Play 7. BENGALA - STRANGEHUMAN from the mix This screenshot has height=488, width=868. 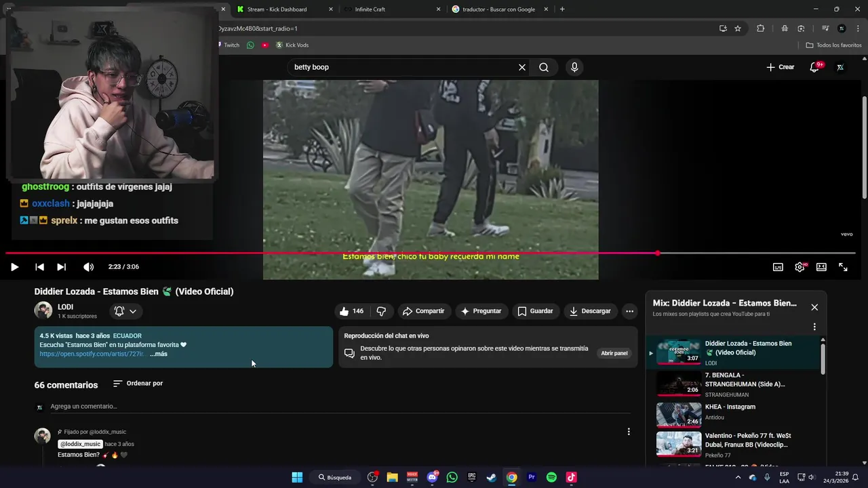click(x=736, y=384)
